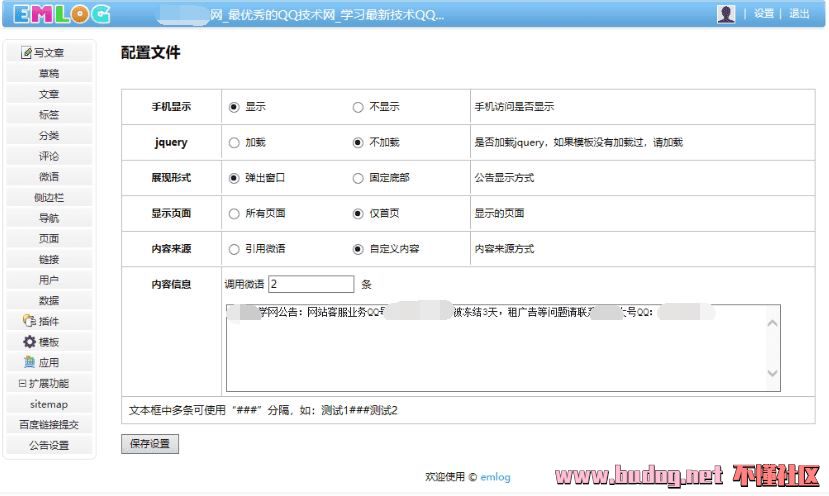This screenshot has width=829, height=496.
Task: Open 公告设置 in the sidebar
Action: point(49,445)
